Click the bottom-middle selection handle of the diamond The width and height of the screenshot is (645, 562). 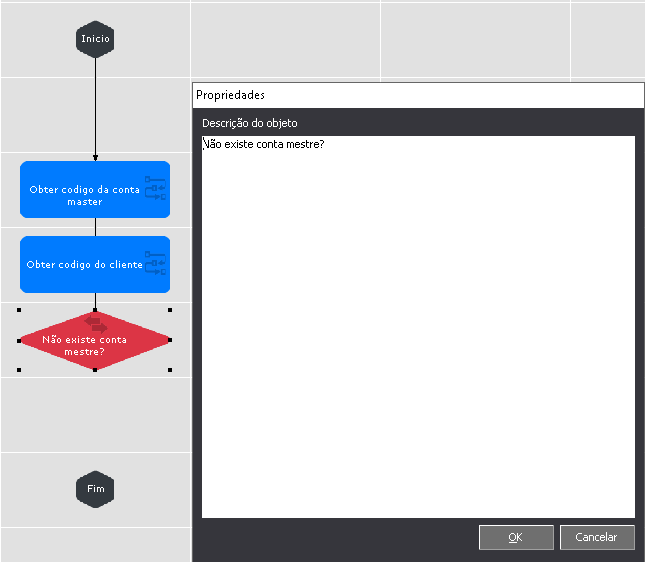point(95,371)
